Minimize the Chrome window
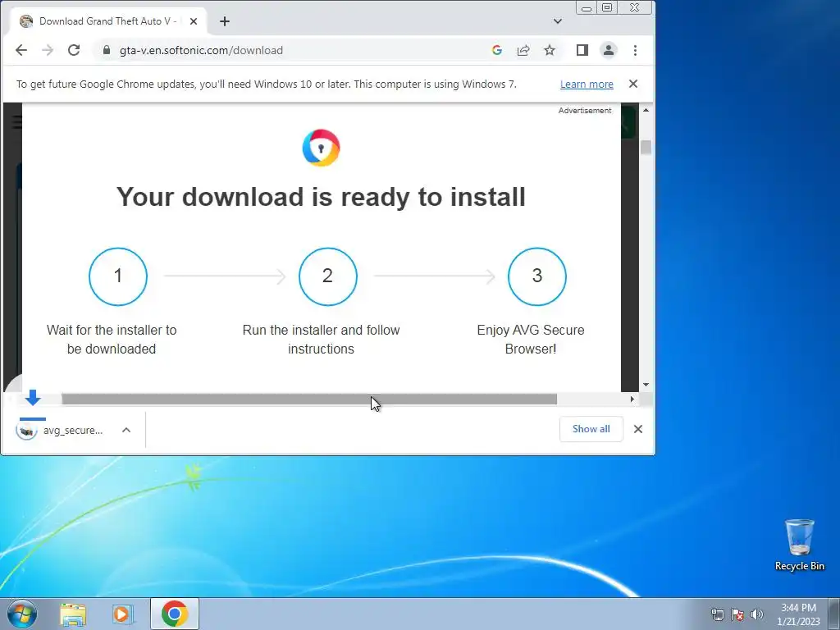Viewport: 840px width, 630px height. click(587, 8)
